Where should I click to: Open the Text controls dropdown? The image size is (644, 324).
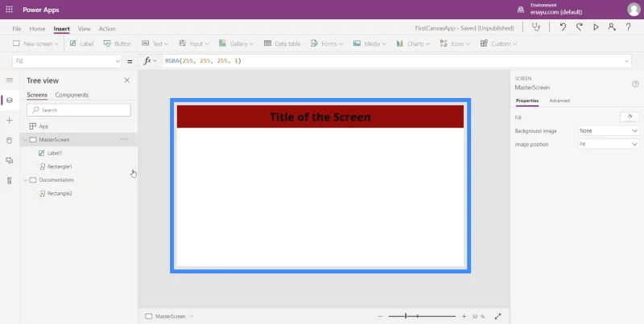click(155, 43)
